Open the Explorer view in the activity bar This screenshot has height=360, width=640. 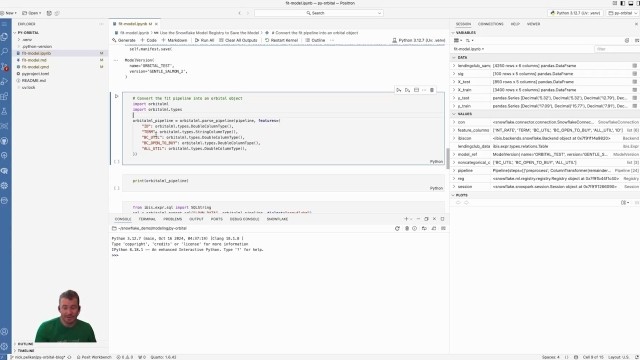4,37
